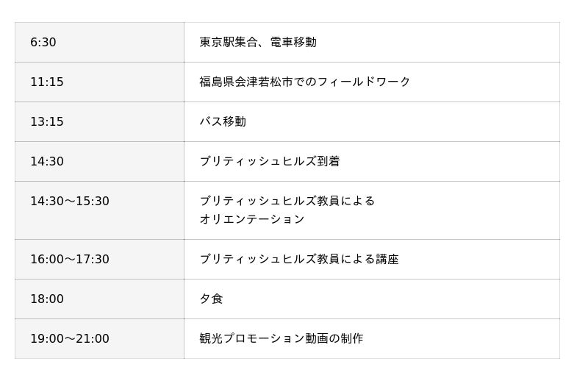The width and height of the screenshot is (588, 381).
Task: Select the 東京駅集合、電車移動 cell
Action: pyautogui.click(x=258, y=43)
